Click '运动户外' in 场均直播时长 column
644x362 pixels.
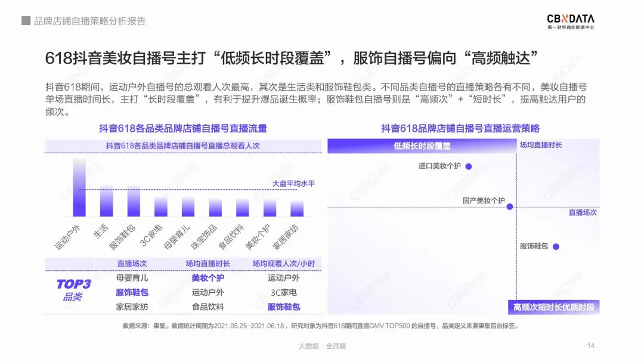(x=208, y=293)
